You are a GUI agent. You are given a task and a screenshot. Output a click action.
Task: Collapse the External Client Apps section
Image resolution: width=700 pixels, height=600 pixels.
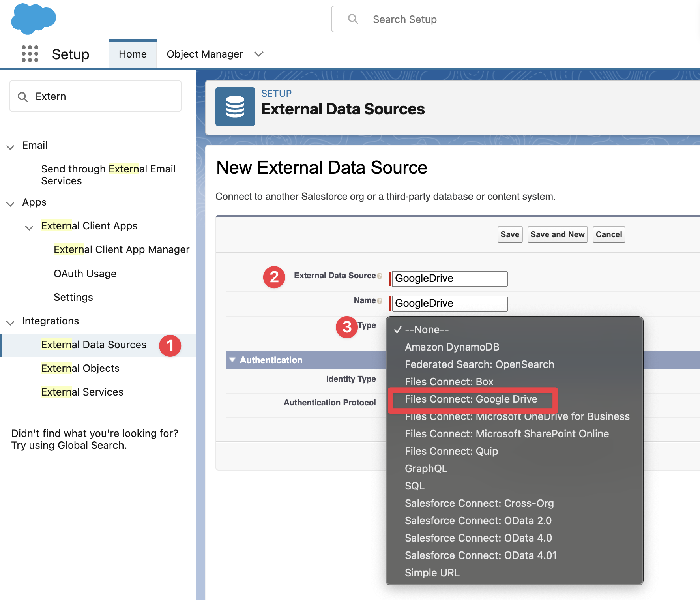tap(29, 227)
